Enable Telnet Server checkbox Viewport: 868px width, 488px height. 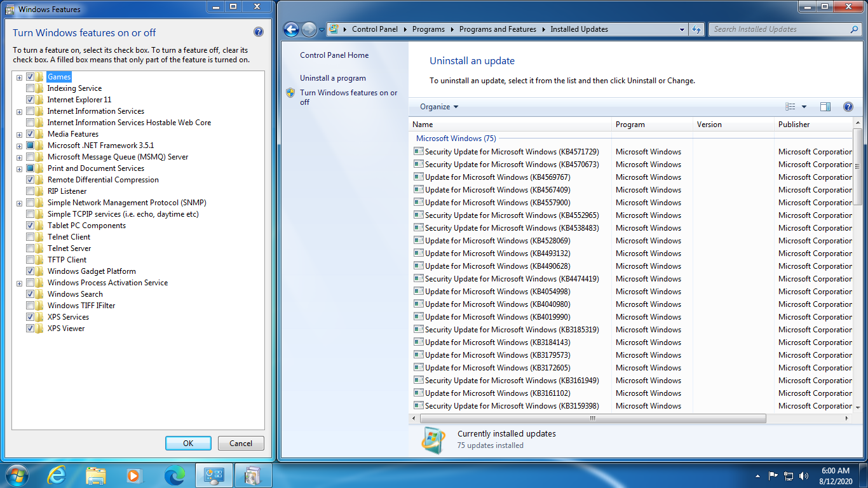tap(30, 248)
